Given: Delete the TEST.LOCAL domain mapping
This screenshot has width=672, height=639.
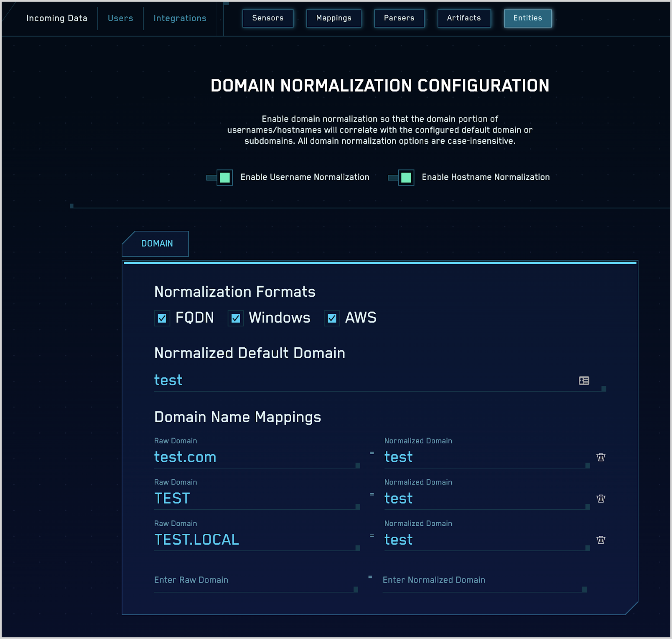Looking at the screenshot, I should (601, 540).
